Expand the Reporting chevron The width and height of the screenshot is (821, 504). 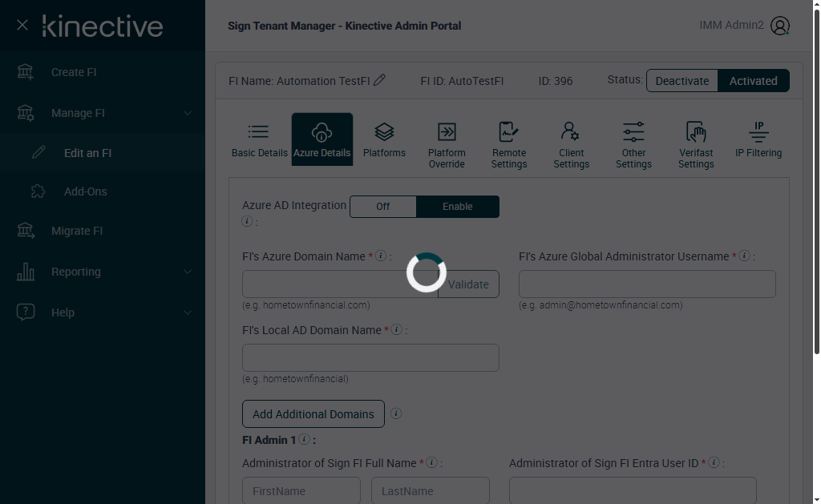[x=187, y=272]
